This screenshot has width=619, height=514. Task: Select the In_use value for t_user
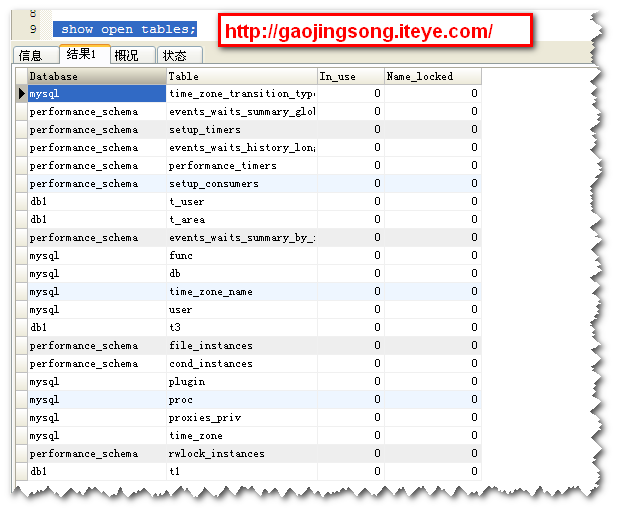(x=351, y=201)
